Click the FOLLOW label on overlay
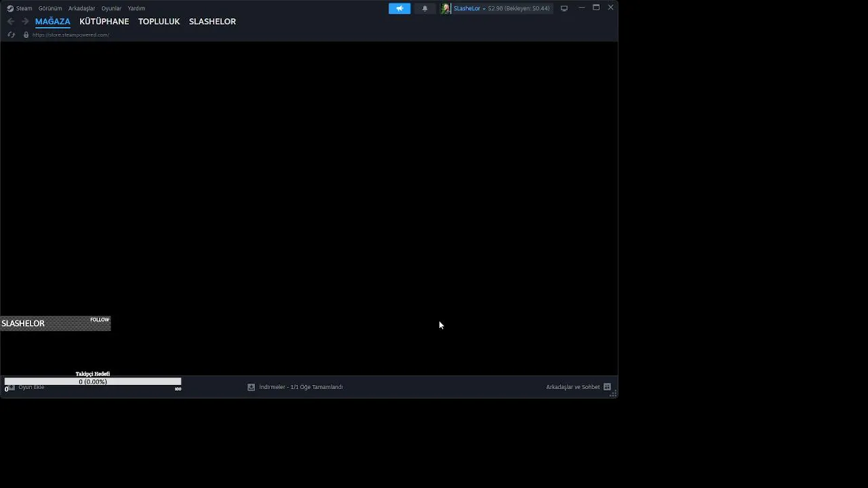 100,319
